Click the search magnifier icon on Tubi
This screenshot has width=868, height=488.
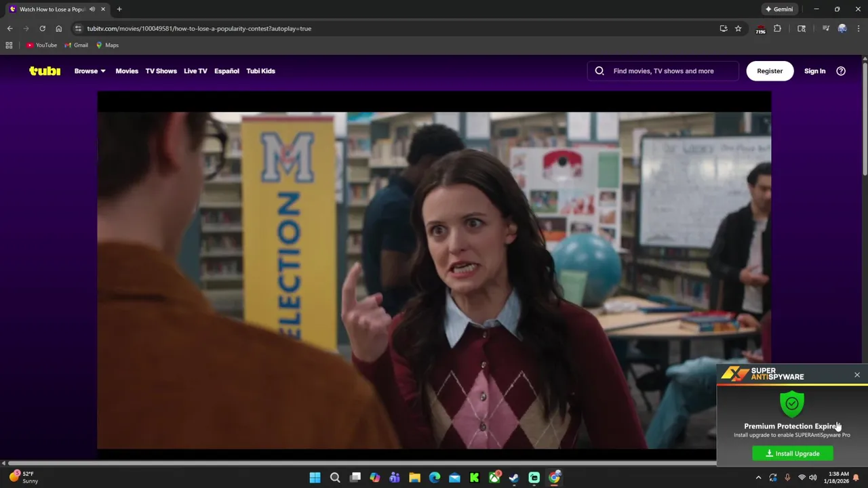pyautogui.click(x=599, y=70)
